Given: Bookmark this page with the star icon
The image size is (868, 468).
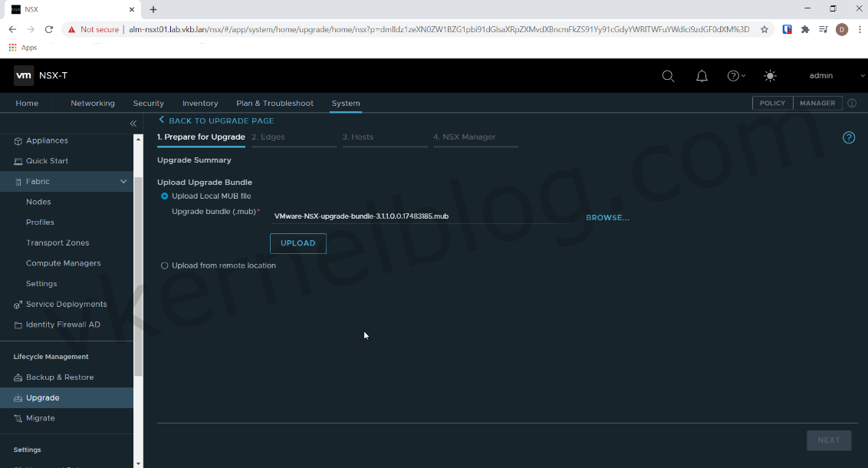Looking at the screenshot, I should [x=764, y=28].
